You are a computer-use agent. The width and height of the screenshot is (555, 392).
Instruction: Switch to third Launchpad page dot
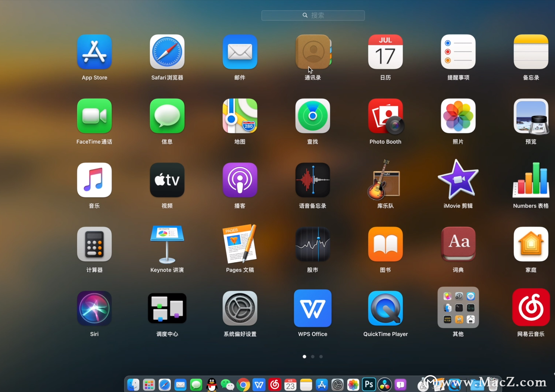coord(321,356)
